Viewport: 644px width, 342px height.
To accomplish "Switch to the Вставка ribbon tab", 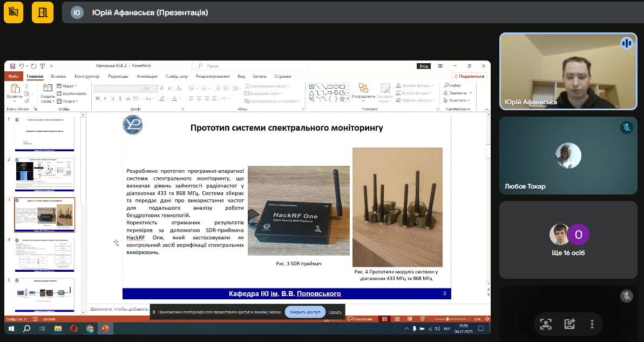I will (x=58, y=76).
